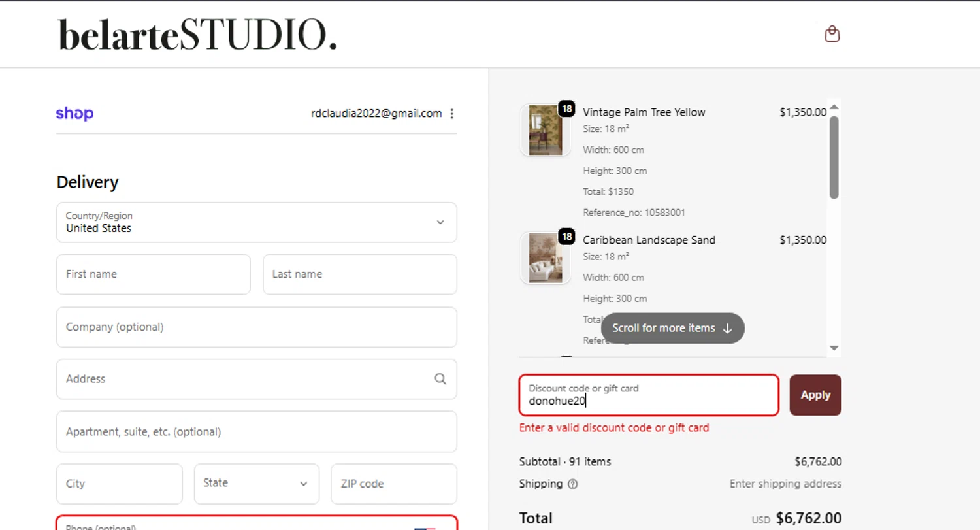
Task: Click Enter shipping address text
Action: [785, 484]
